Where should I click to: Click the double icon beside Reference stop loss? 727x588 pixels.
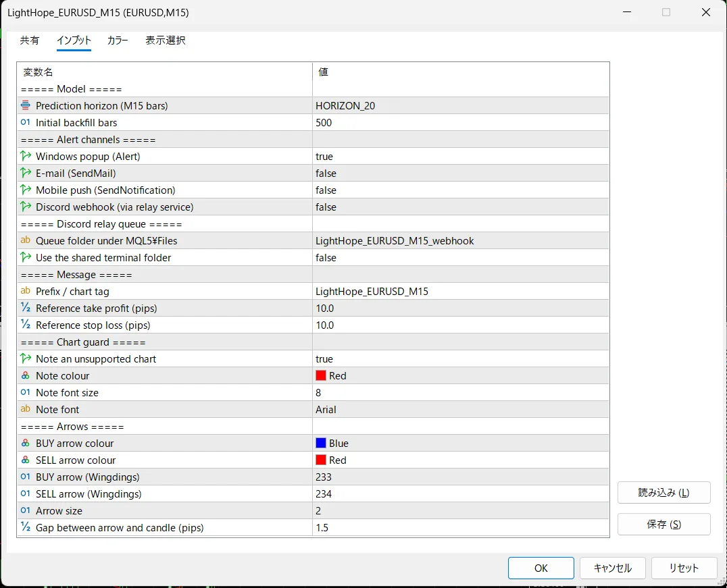coord(26,325)
